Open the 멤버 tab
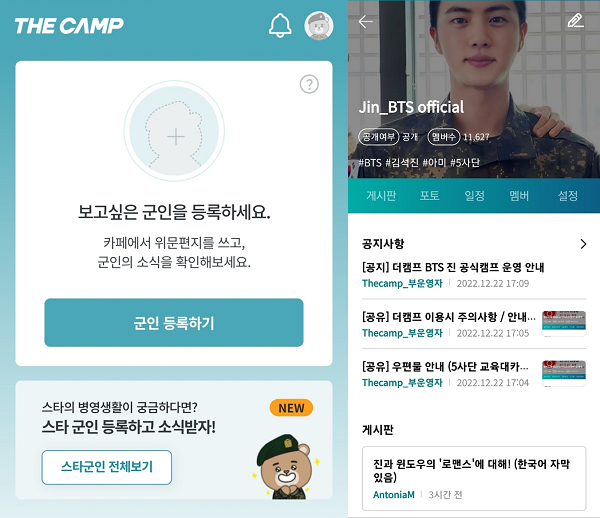Image resolution: width=600 pixels, height=518 pixels. point(519,195)
